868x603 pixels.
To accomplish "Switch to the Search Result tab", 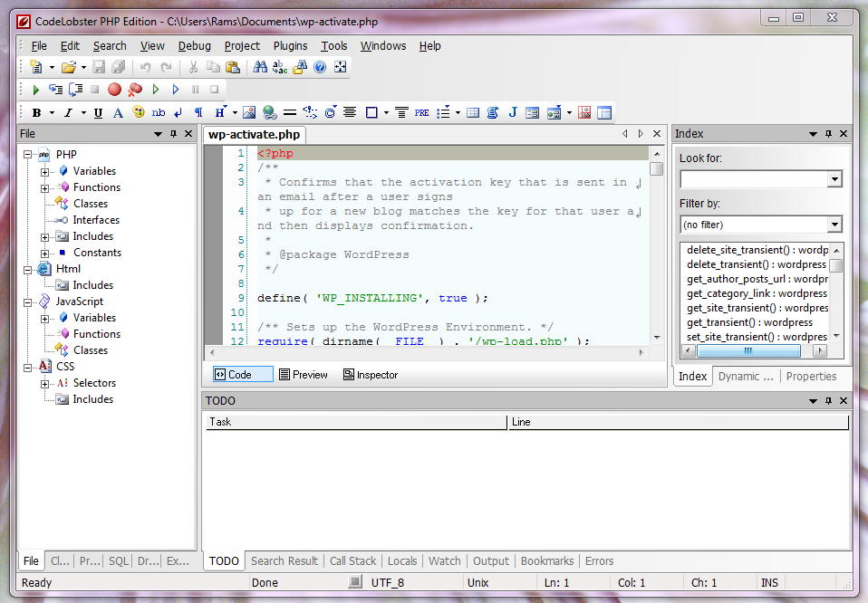I will [x=285, y=561].
